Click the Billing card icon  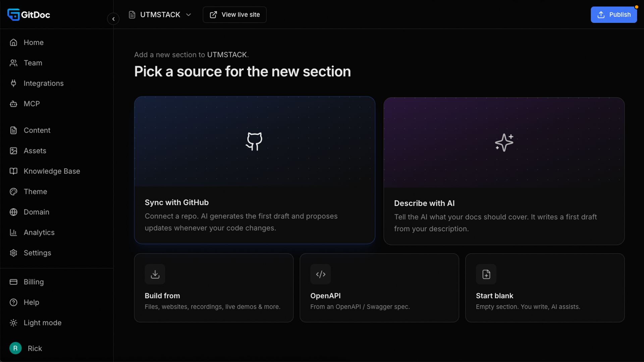pos(13,282)
